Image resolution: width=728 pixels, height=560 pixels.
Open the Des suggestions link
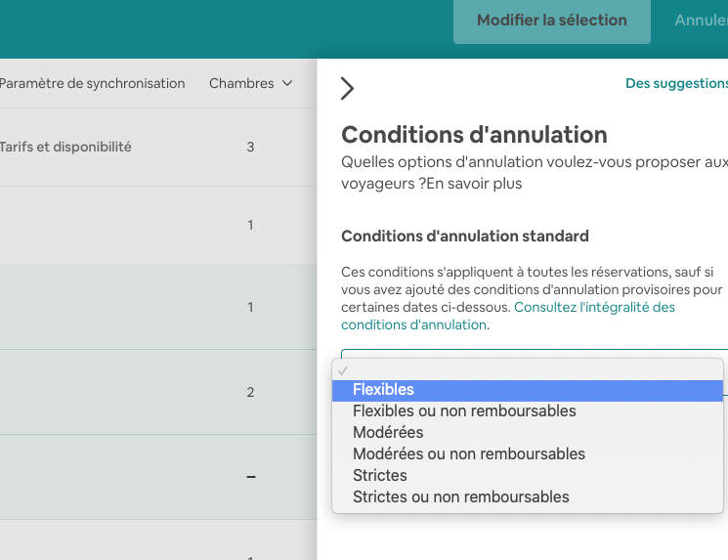[x=676, y=84]
